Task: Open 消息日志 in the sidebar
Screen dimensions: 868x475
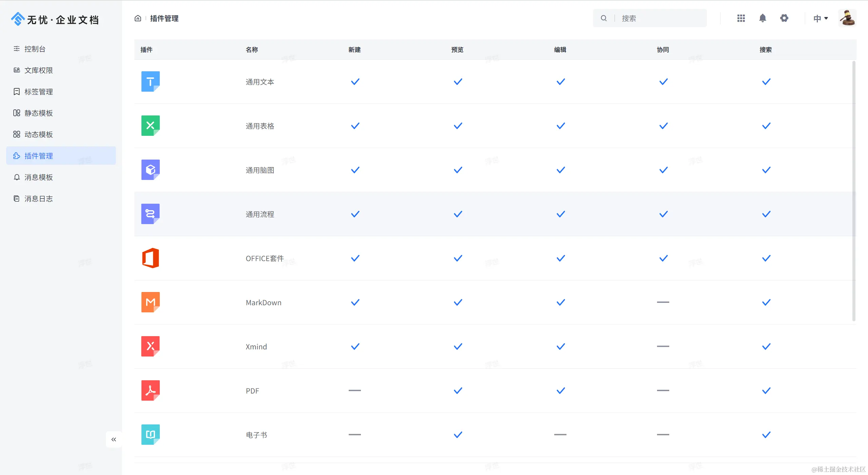Action: (x=38, y=199)
